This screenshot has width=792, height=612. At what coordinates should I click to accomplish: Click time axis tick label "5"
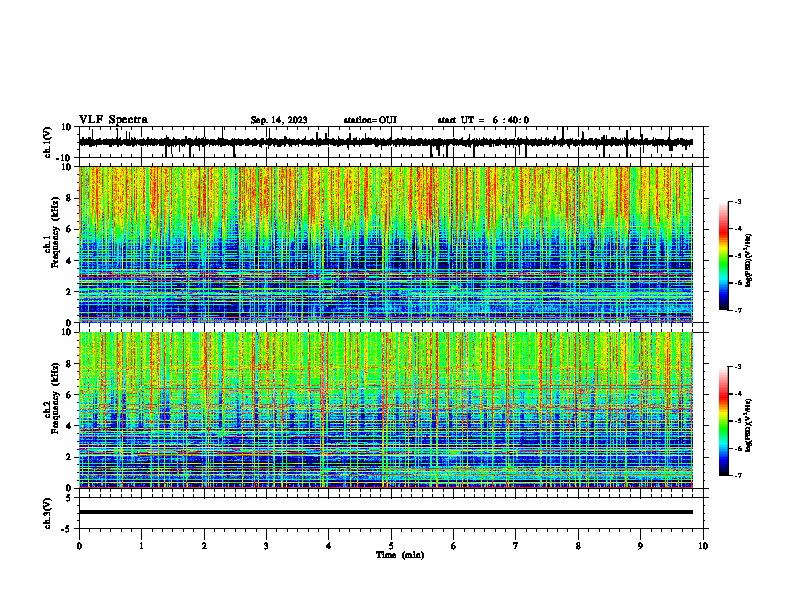point(391,546)
